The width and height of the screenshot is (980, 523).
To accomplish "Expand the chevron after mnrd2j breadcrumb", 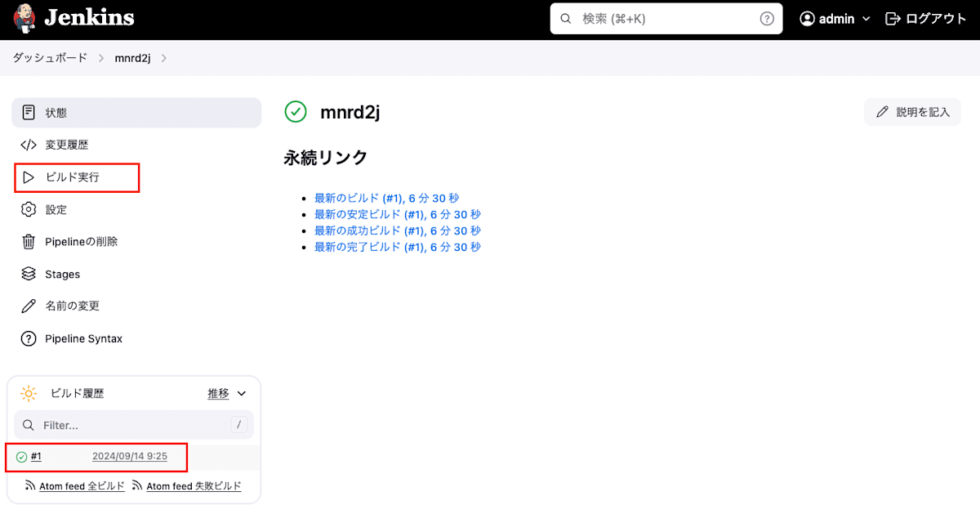I will point(164,58).
